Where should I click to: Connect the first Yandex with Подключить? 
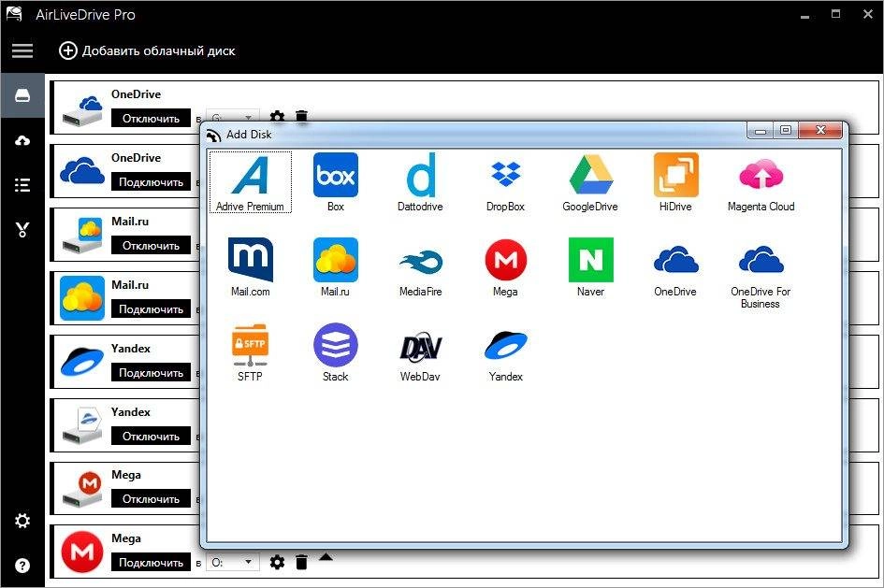point(152,373)
